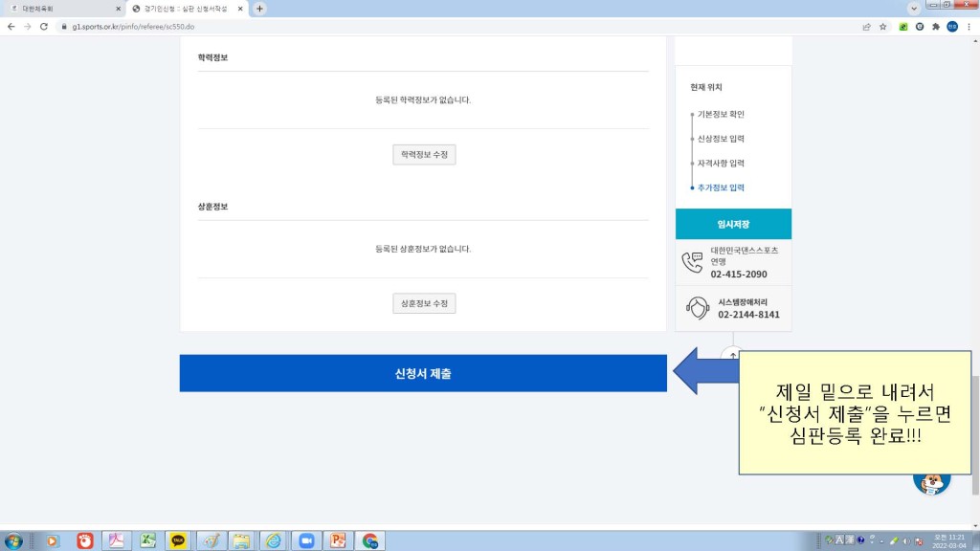Open the Chrome three-dot menu

969,27
